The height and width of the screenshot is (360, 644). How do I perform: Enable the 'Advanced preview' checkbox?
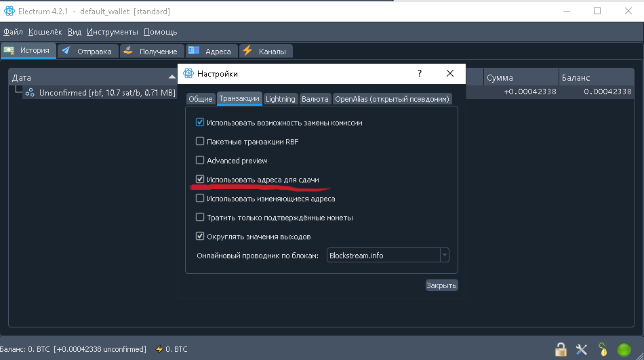[199, 160]
